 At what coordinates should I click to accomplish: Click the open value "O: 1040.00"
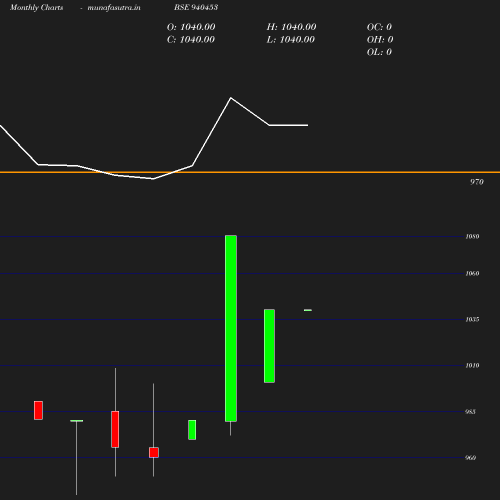coord(191,27)
